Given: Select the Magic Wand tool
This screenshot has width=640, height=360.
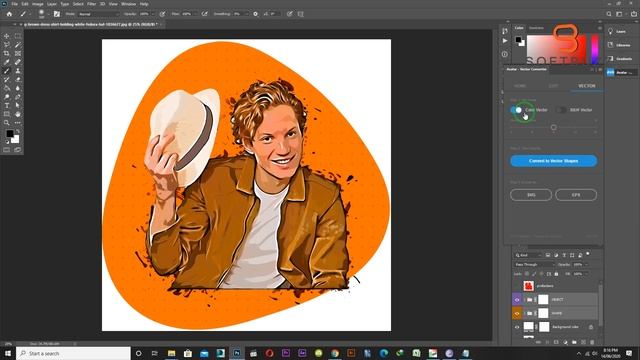Looking at the screenshot, I should pos(18,45).
